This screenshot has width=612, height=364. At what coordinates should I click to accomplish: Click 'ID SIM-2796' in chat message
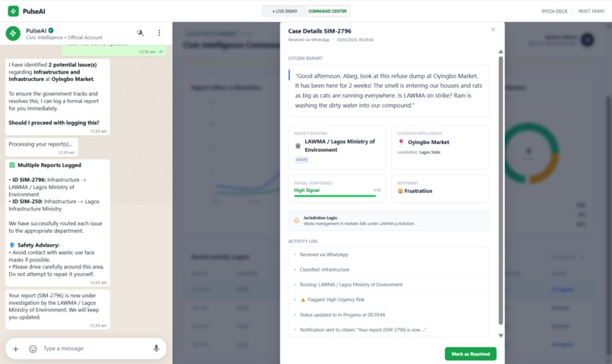(29, 180)
